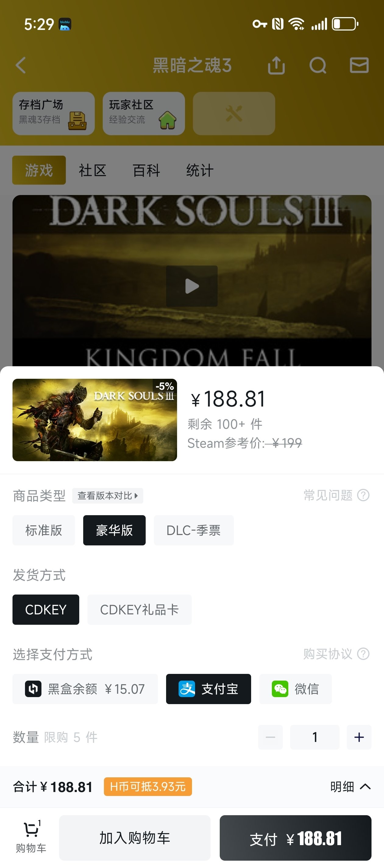Open the share icon in header
This screenshot has width=384, height=868.
pyautogui.click(x=276, y=65)
